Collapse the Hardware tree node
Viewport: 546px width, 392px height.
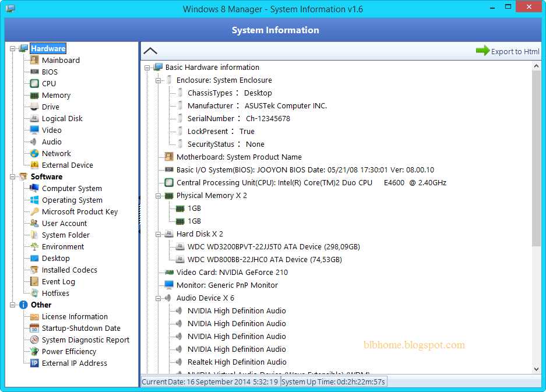point(13,48)
